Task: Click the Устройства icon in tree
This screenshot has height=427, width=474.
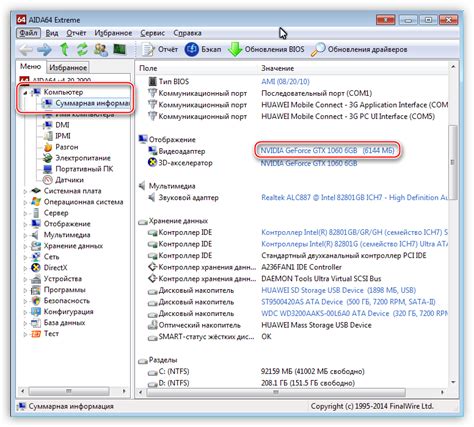Action: [36, 279]
